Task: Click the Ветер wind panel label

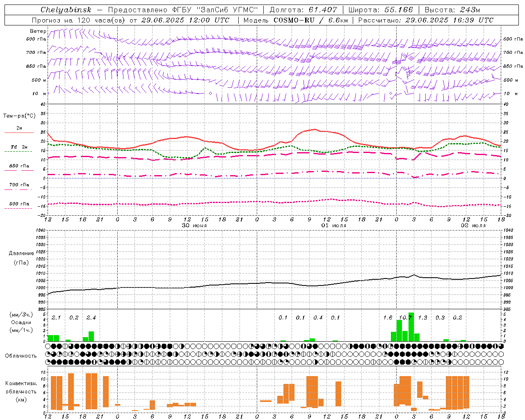Action: [38, 31]
